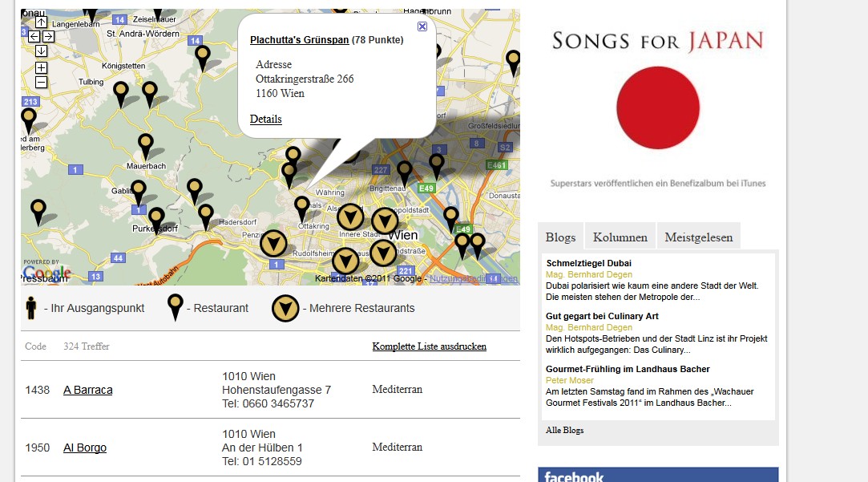Open the A Barraca restaurant entry
This screenshot has width=868, height=482.
[x=87, y=390]
